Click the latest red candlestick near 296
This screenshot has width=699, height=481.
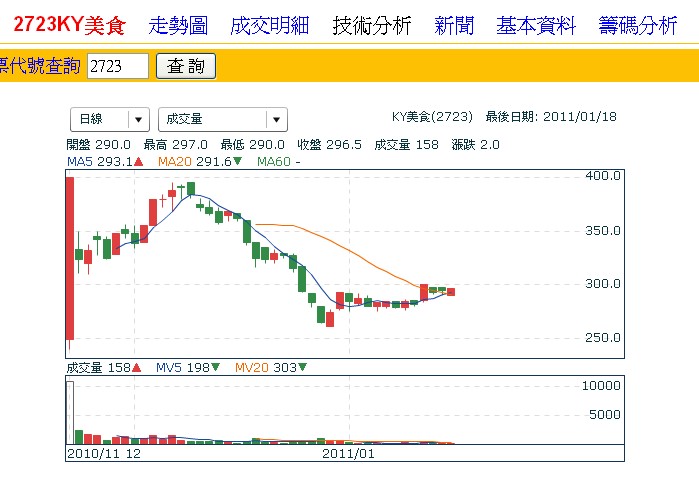(451, 292)
